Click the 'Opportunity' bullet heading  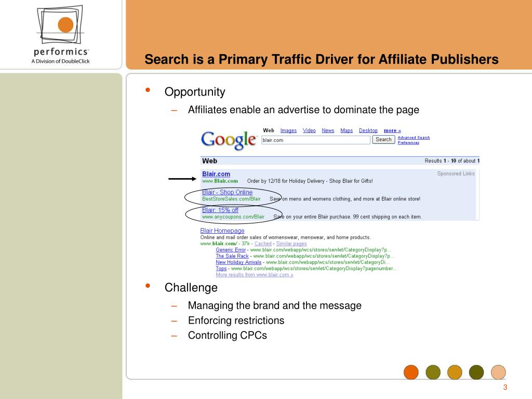(195, 92)
